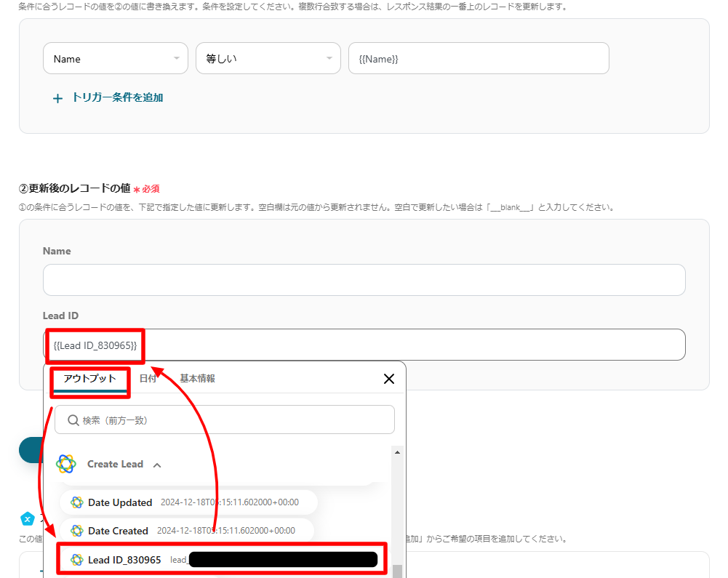The width and height of the screenshot is (728, 578).
Task: Click トリガー条件を追加 link
Action: (118, 97)
